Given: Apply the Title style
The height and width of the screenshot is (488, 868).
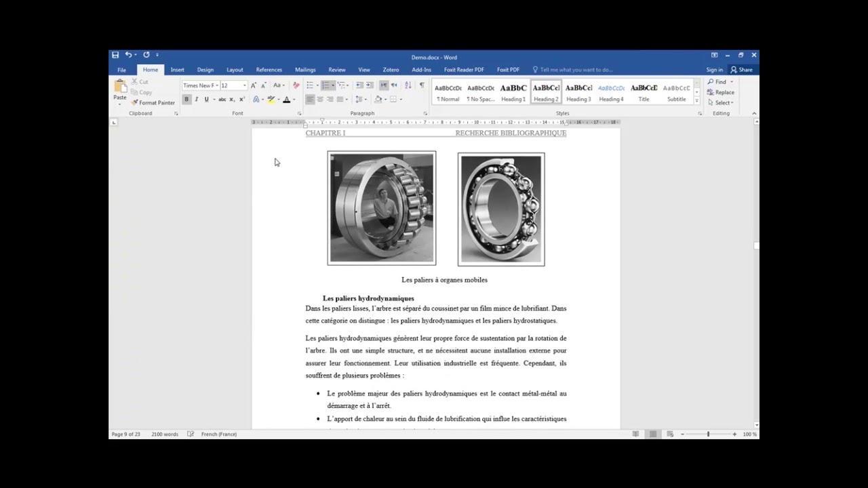Looking at the screenshot, I should [x=644, y=93].
